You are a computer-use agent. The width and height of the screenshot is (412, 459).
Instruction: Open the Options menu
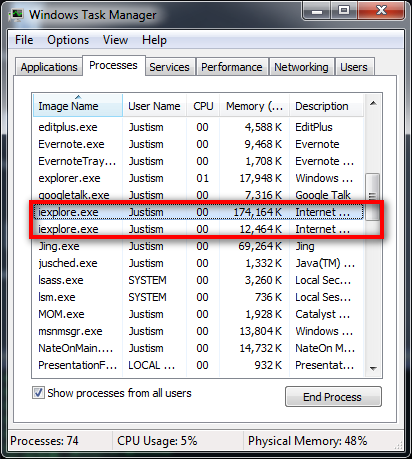pyautogui.click(x=68, y=40)
